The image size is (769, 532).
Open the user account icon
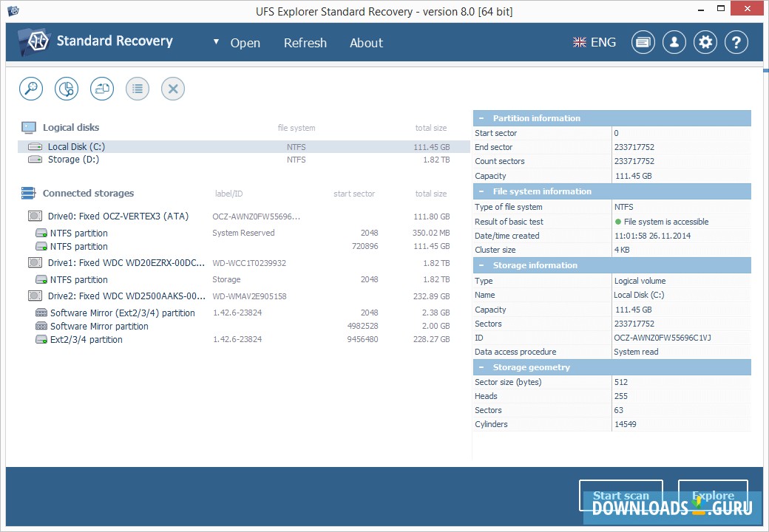coord(674,42)
